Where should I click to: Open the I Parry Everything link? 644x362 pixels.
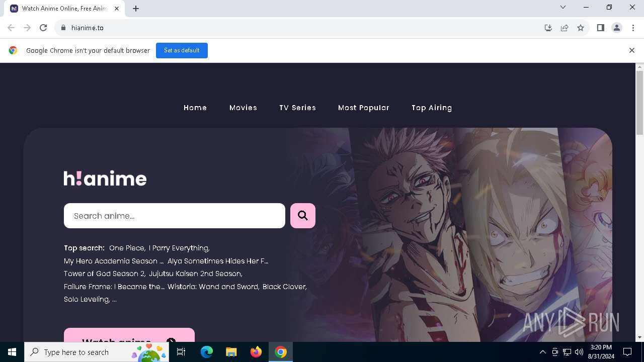(x=179, y=248)
